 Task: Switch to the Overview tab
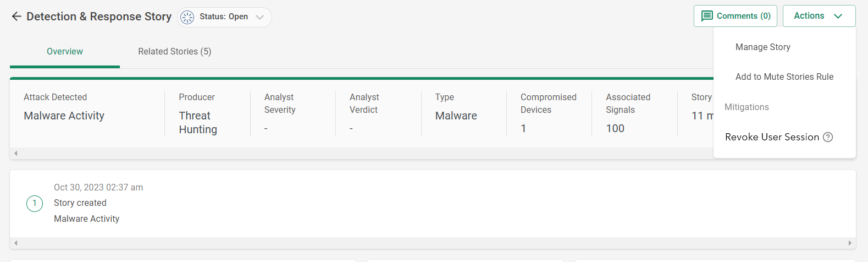click(65, 52)
